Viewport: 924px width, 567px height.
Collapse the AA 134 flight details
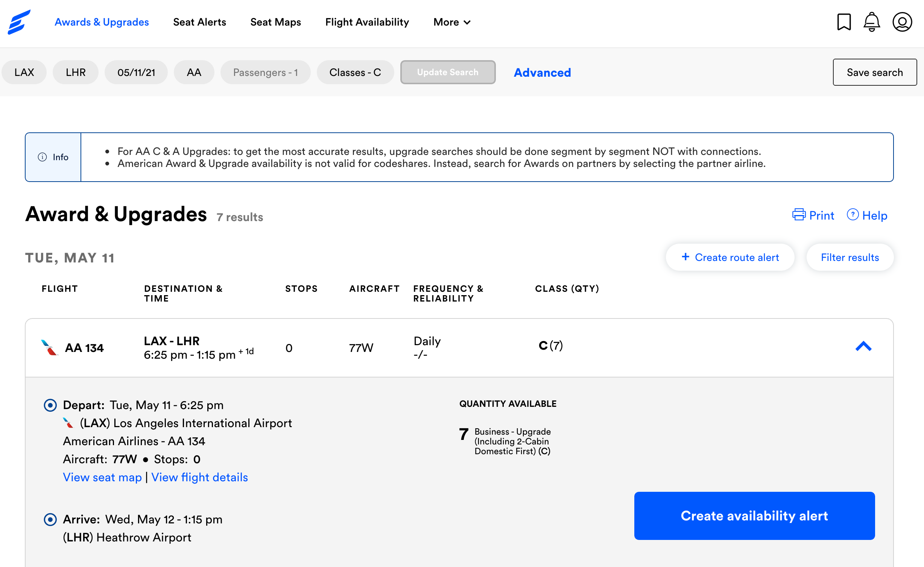tap(863, 346)
